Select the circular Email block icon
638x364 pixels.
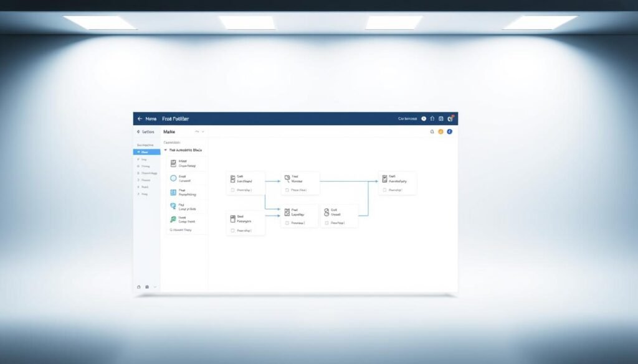tap(173, 178)
